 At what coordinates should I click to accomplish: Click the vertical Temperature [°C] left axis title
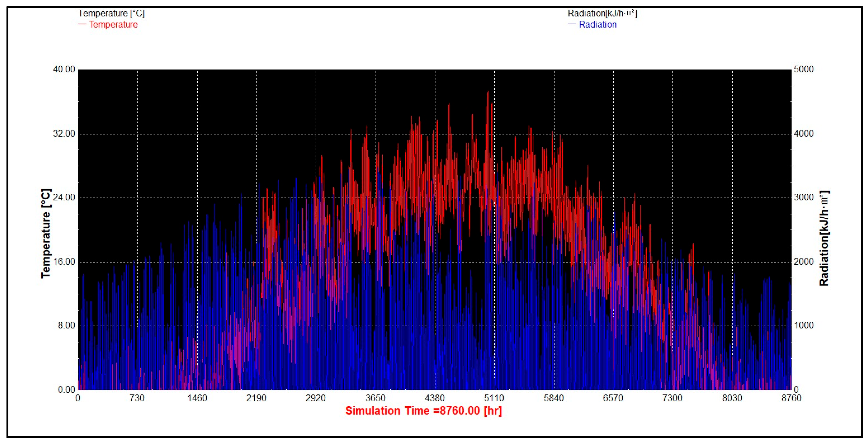click(46, 233)
